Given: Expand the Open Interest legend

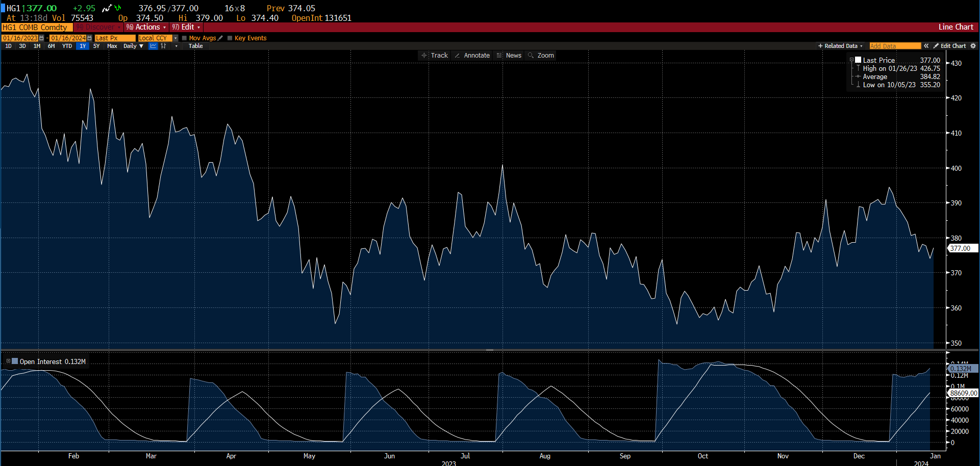Looking at the screenshot, I should click(8, 361).
